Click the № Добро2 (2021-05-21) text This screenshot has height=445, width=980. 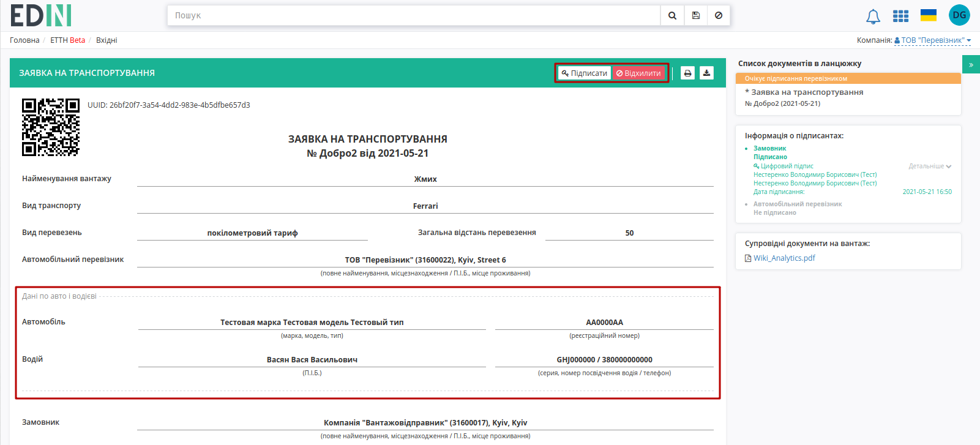click(782, 103)
